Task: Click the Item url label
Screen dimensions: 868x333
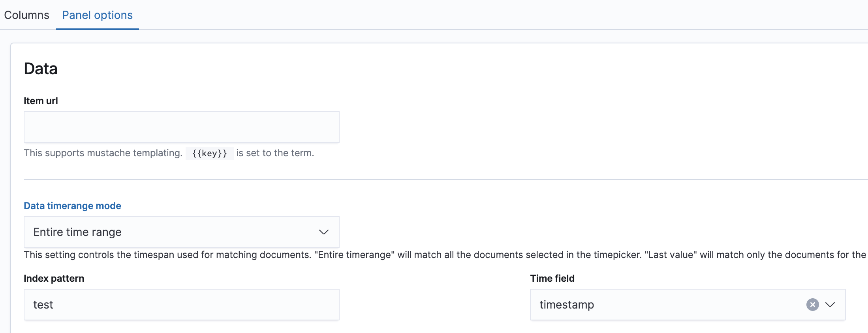Action: point(41,101)
